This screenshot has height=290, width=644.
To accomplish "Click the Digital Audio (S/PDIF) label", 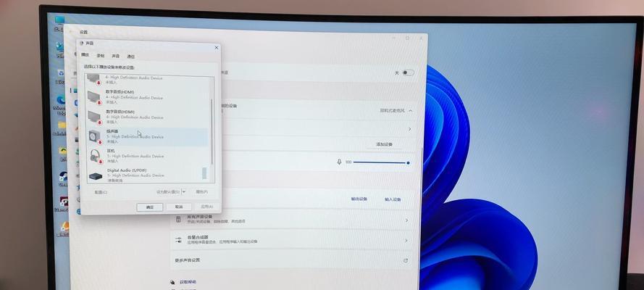I will (127, 170).
